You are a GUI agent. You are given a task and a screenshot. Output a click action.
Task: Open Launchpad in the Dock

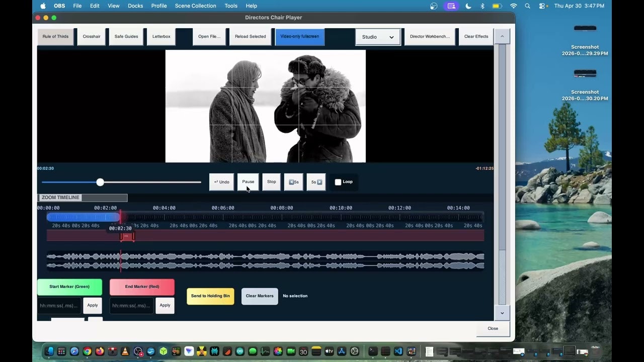61,351
